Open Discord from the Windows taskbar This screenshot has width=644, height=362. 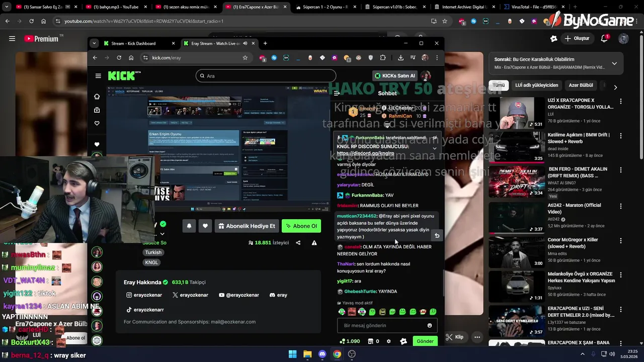[323, 354]
